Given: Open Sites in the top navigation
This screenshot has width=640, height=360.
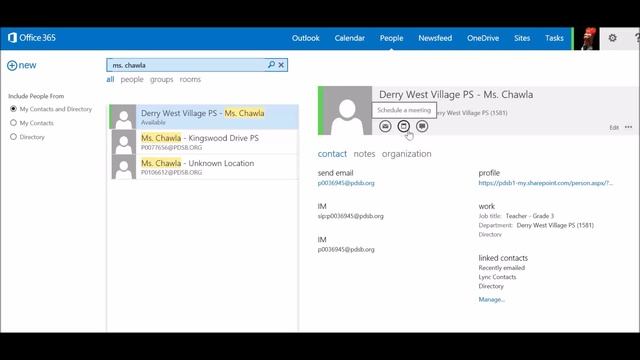Looking at the screenshot, I should 522,38.
